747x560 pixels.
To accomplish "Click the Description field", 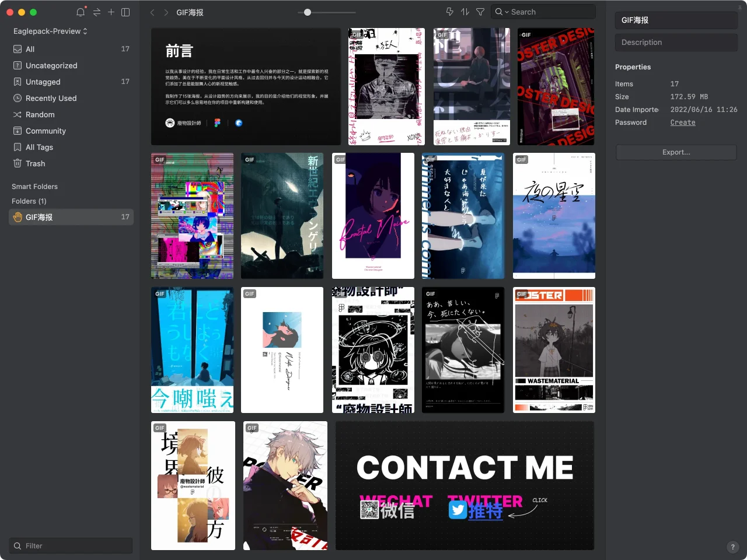I will 676,43.
